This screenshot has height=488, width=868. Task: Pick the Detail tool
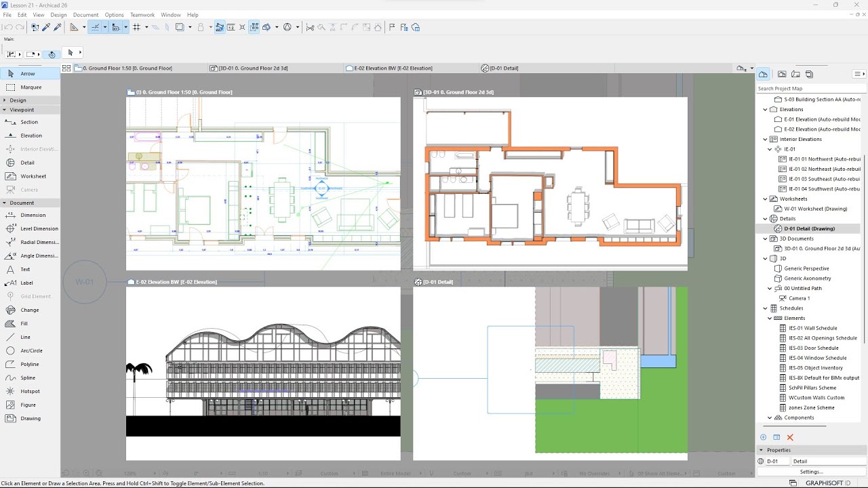tap(30, 163)
